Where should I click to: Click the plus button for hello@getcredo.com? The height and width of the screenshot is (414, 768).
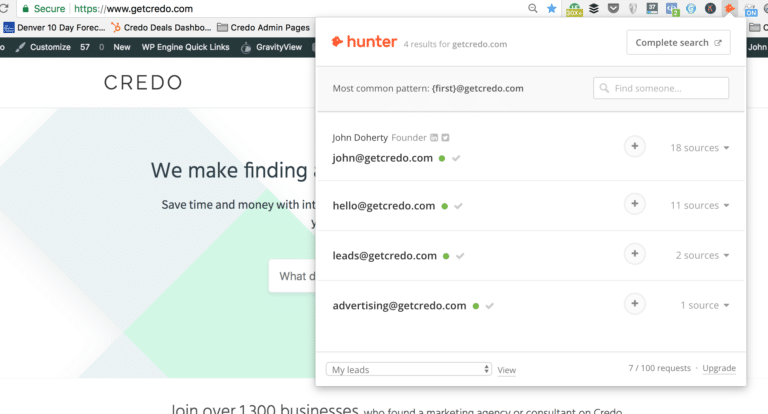coord(635,204)
